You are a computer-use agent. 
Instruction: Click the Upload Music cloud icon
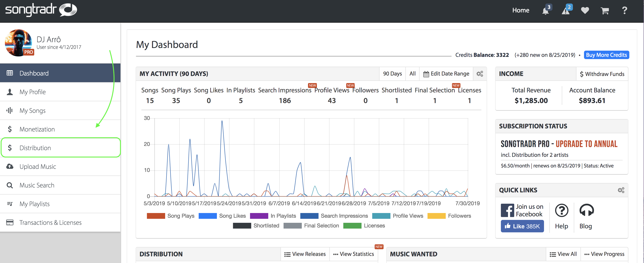(x=10, y=166)
